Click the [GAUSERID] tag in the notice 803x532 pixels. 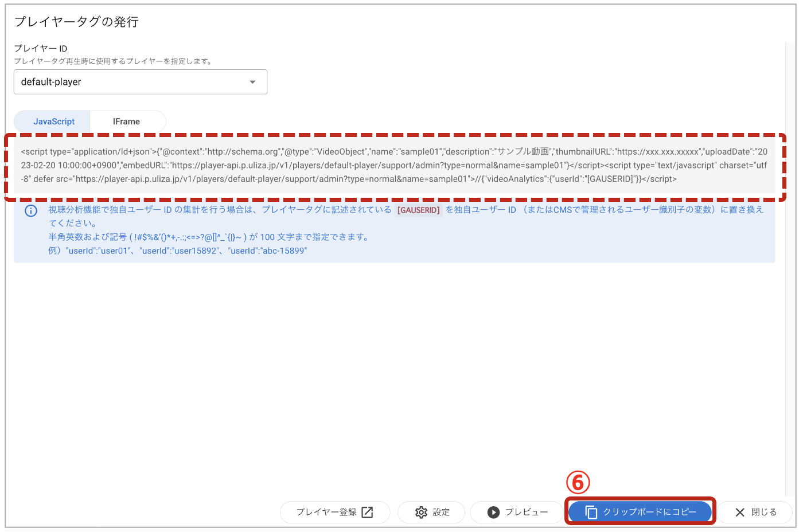point(419,210)
